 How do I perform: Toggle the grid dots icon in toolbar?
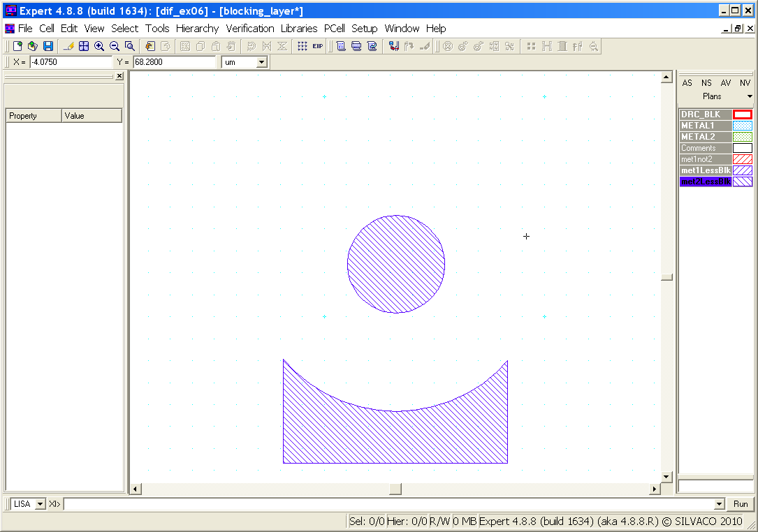click(303, 46)
